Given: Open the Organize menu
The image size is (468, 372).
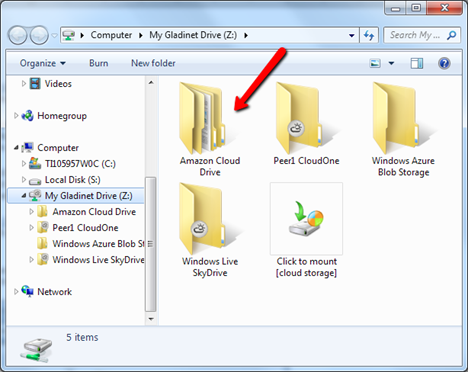Looking at the screenshot, I should (x=42, y=63).
